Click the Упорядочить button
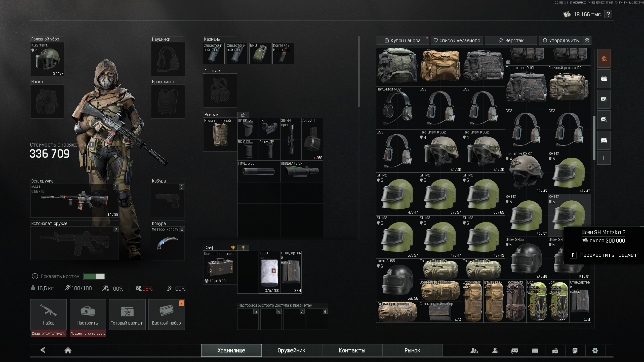 click(x=561, y=40)
